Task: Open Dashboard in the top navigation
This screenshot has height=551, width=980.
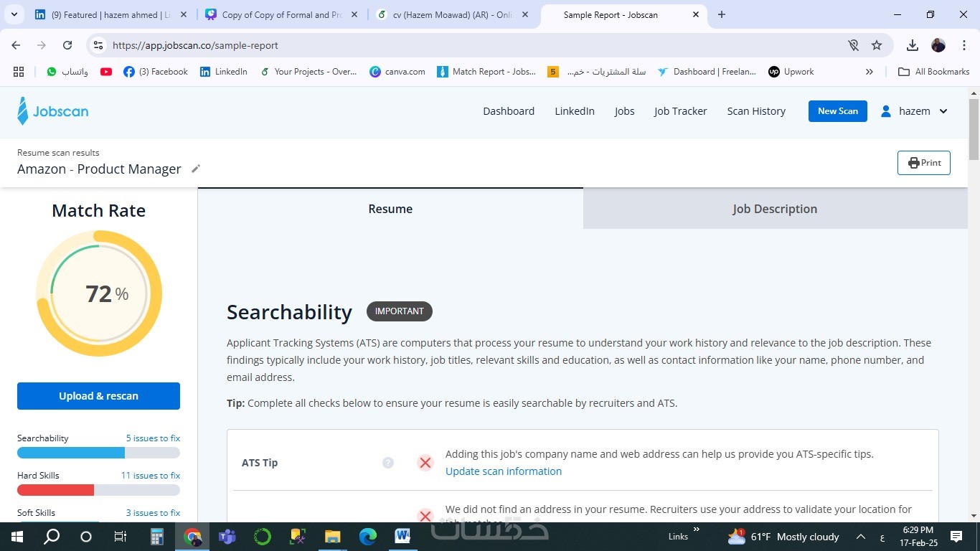Action: 509,111
